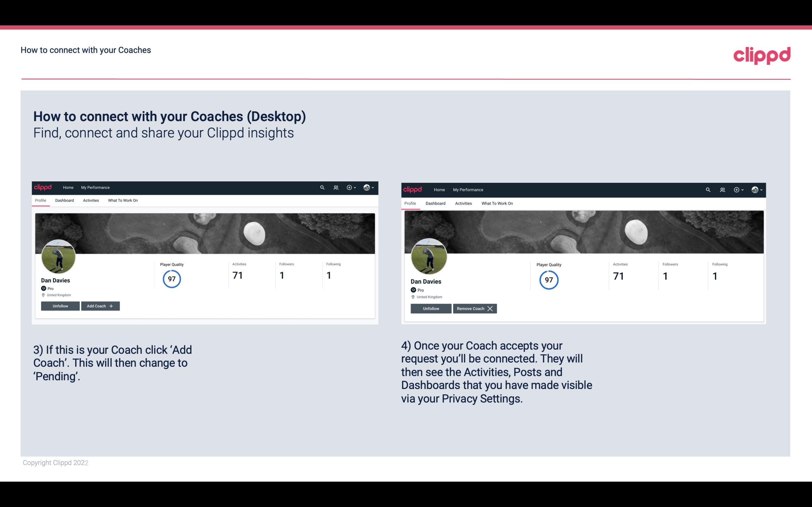Select the 'Dashboard' tab in right screenshot
The height and width of the screenshot is (507, 812).
click(435, 203)
